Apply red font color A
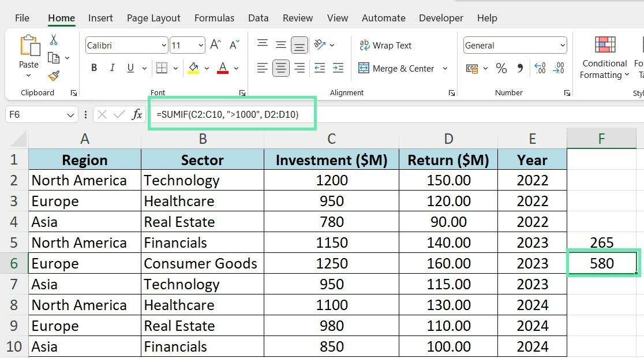644x358 pixels. [x=223, y=68]
